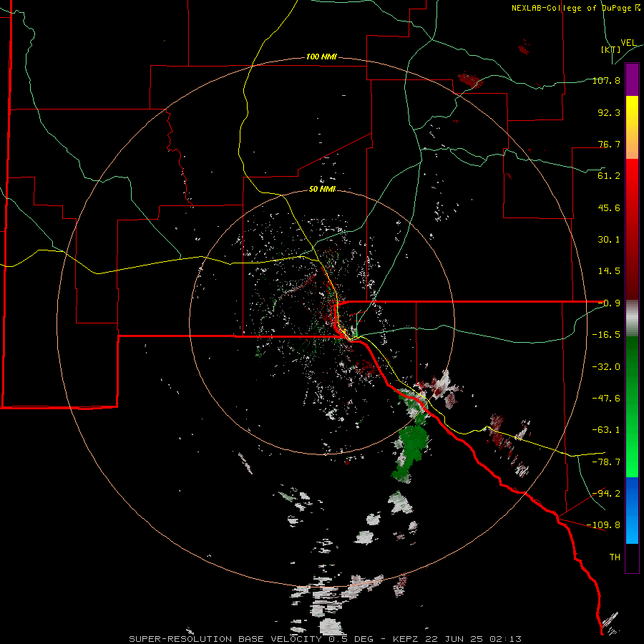Screen dimensions: 644x644
Task: Click the purple segment of the color bar
Action: click(x=632, y=79)
